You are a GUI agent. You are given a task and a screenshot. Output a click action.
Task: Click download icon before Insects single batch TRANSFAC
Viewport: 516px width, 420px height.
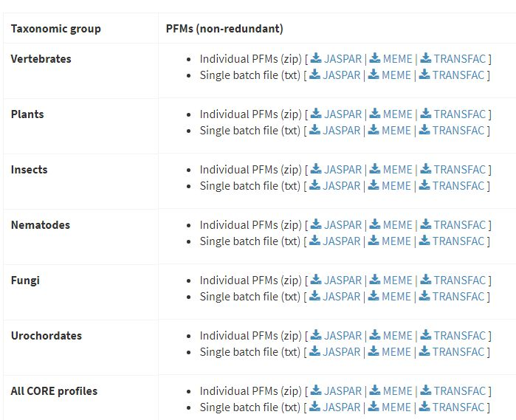[x=424, y=186]
